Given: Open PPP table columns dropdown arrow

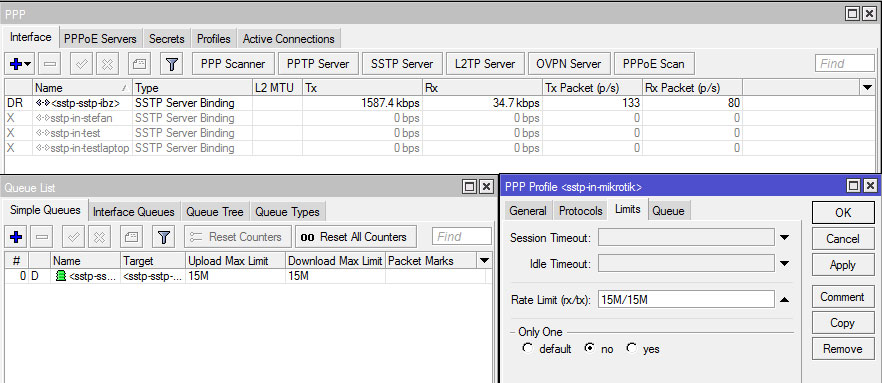Looking at the screenshot, I should pyautogui.click(x=867, y=87).
